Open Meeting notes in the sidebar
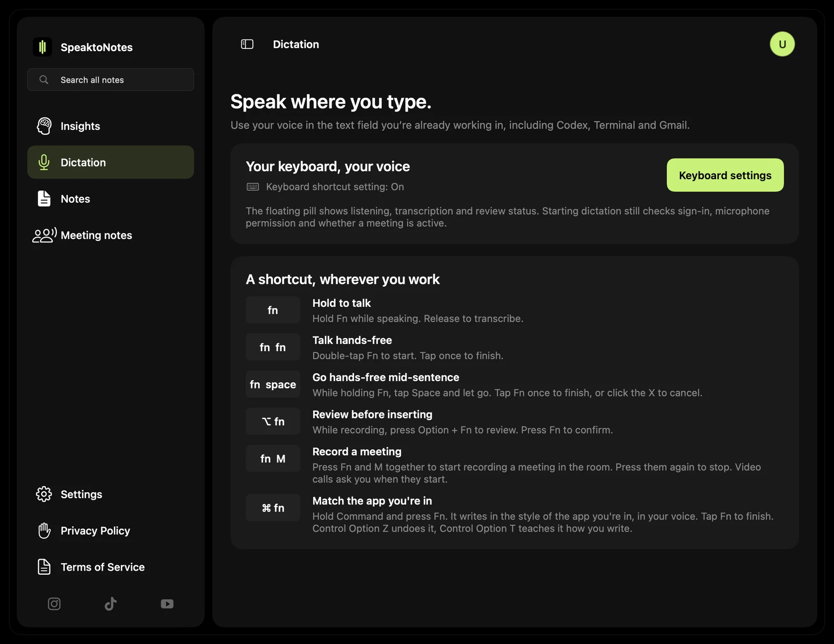Screen dimensions: 834x644 coord(111,235)
